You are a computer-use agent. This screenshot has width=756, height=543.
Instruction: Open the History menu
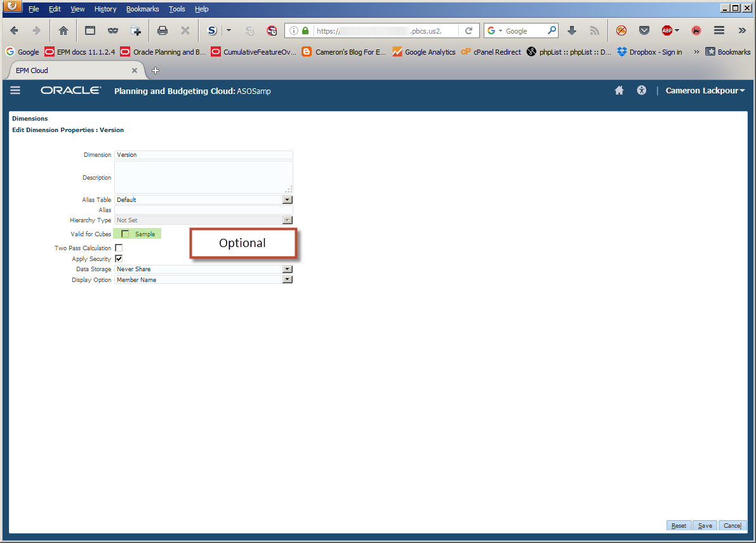click(105, 9)
